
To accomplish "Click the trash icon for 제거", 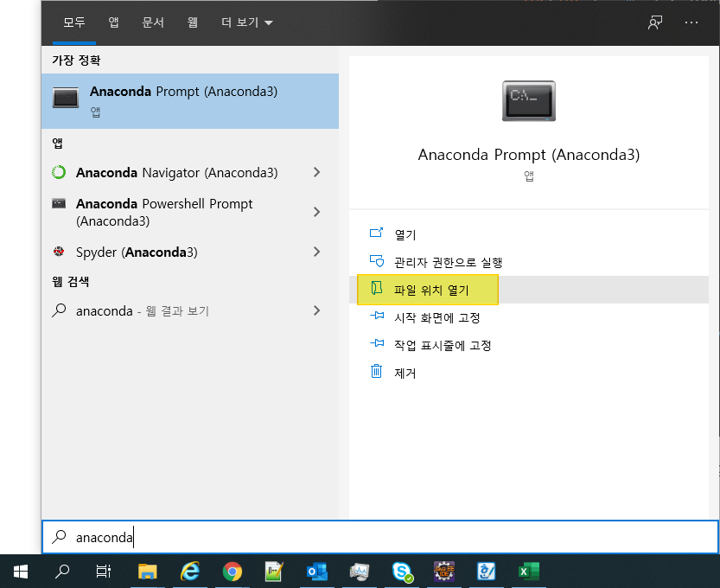I will pyautogui.click(x=376, y=371).
